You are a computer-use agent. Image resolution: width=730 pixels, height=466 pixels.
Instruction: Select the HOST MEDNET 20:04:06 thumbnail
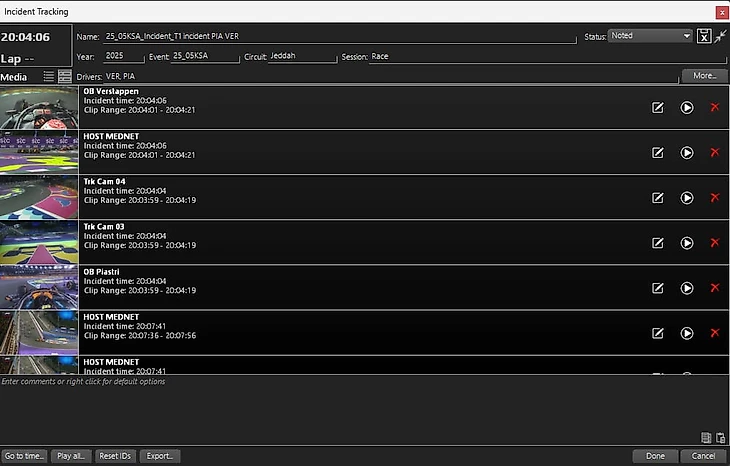click(x=39, y=153)
